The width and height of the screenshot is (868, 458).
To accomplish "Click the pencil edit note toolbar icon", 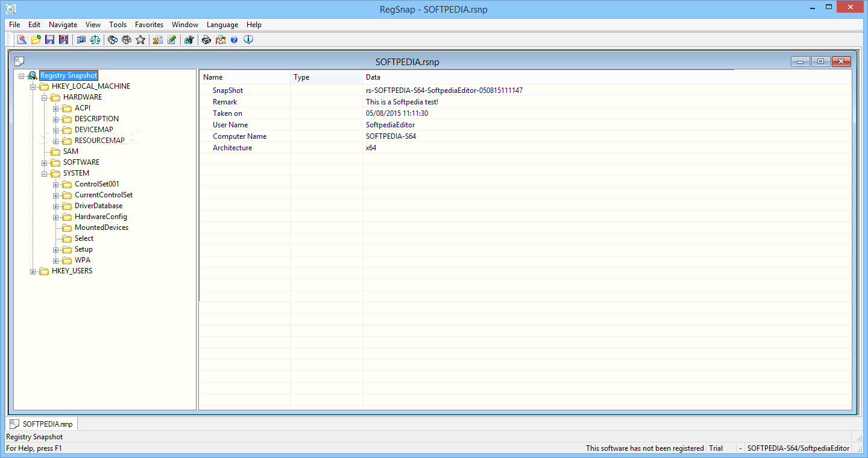I will click(172, 40).
